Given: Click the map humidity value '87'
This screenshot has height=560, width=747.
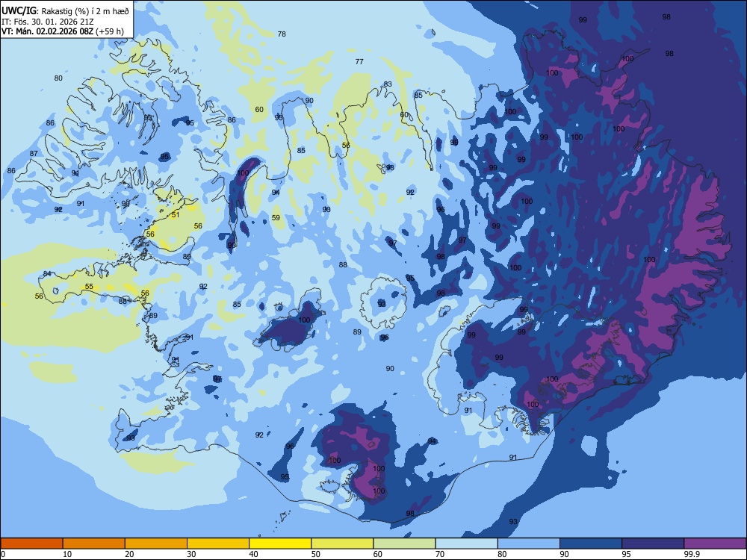Looking at the screenshot, I should click(x=34, y=153).
